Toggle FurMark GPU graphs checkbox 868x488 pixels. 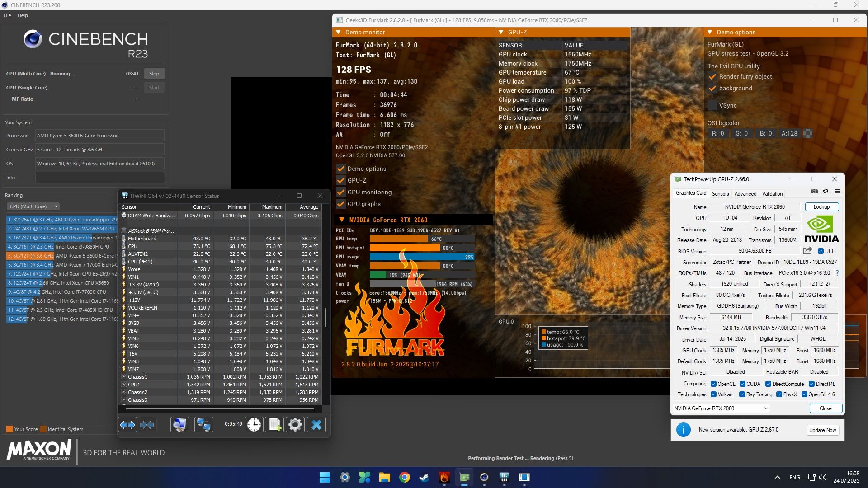[341, 204]
